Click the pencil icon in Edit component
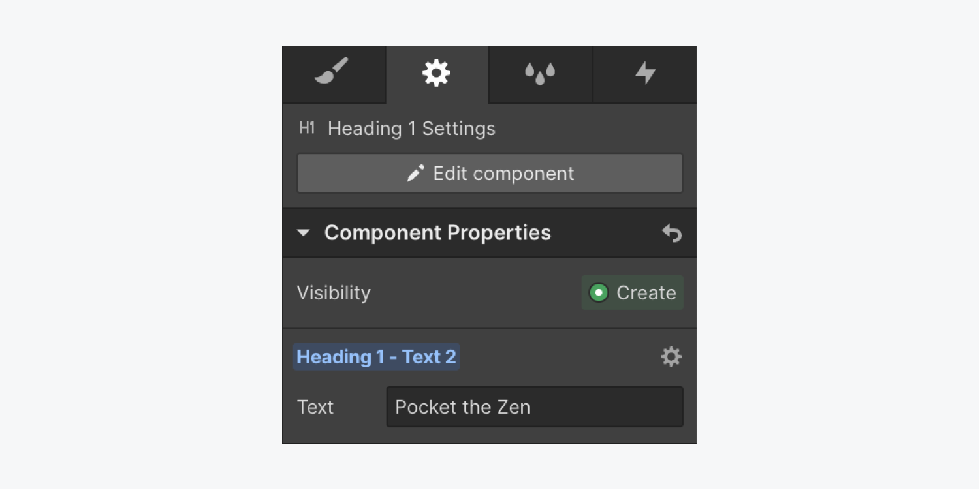 pyautogui.click(x=415, y=174)
